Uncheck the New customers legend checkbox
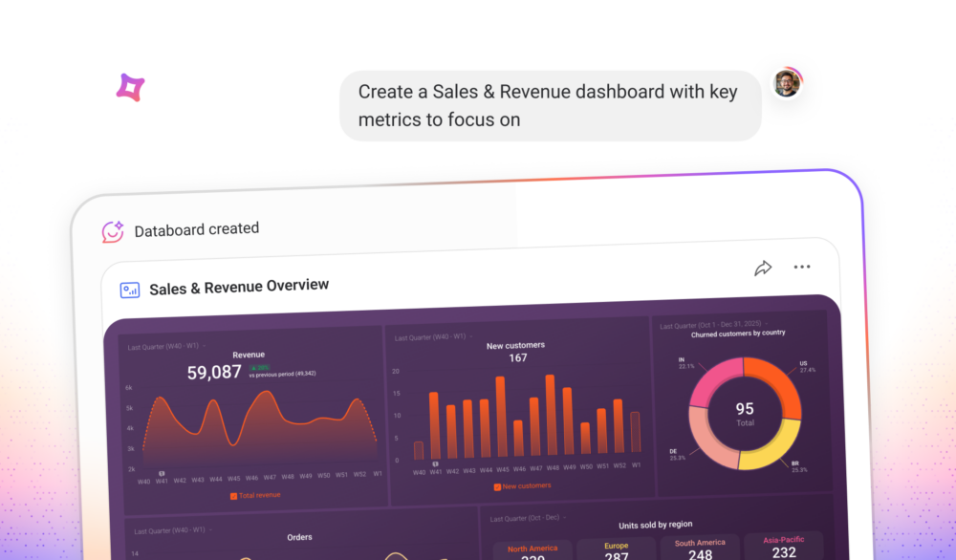The height and width of the screenshot is (560, 956). coord(497,486)
